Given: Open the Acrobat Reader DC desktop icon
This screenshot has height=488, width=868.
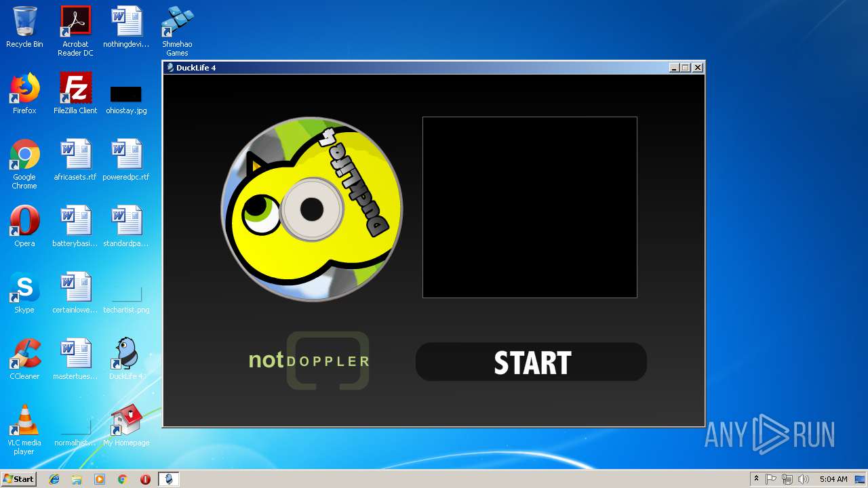Looking at the screenshot, I should coord(75,31).
